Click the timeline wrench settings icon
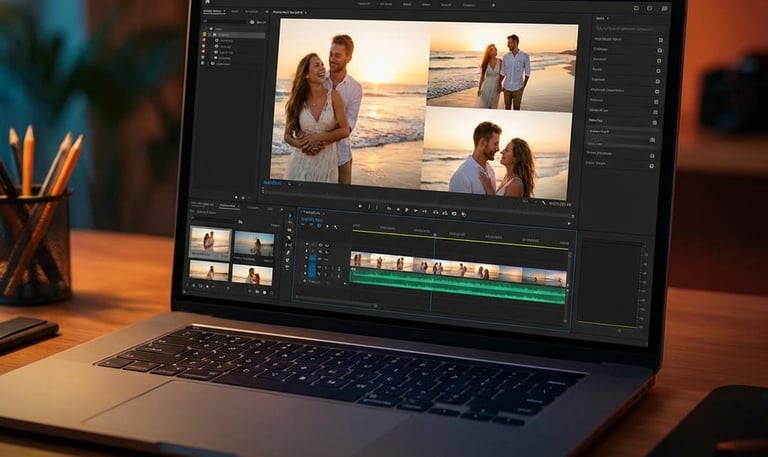 pos(336,227)
